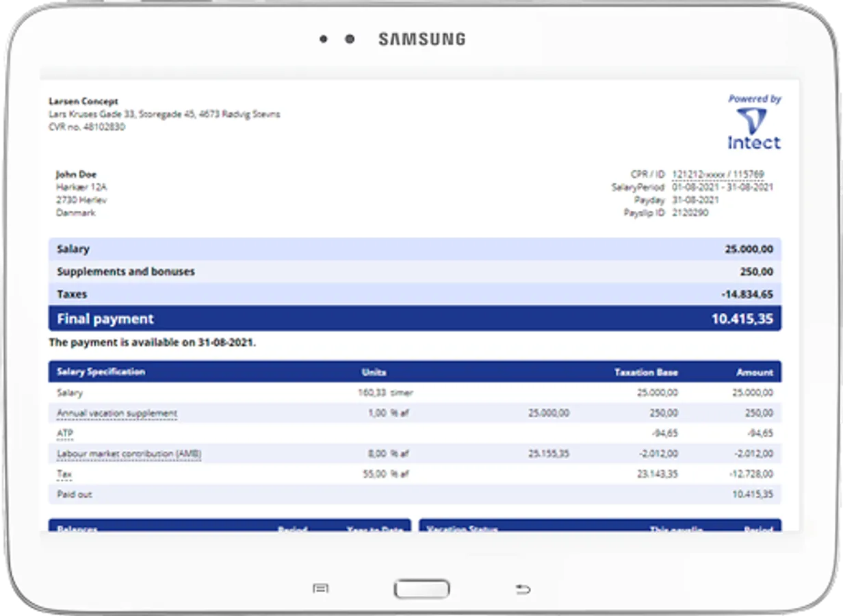
Task: Select the employee name 'John Doe'
Action: coord(76,175)
